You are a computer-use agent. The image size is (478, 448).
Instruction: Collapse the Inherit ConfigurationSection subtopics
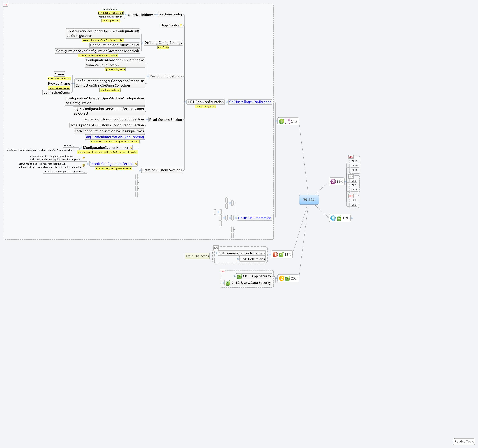88,164
